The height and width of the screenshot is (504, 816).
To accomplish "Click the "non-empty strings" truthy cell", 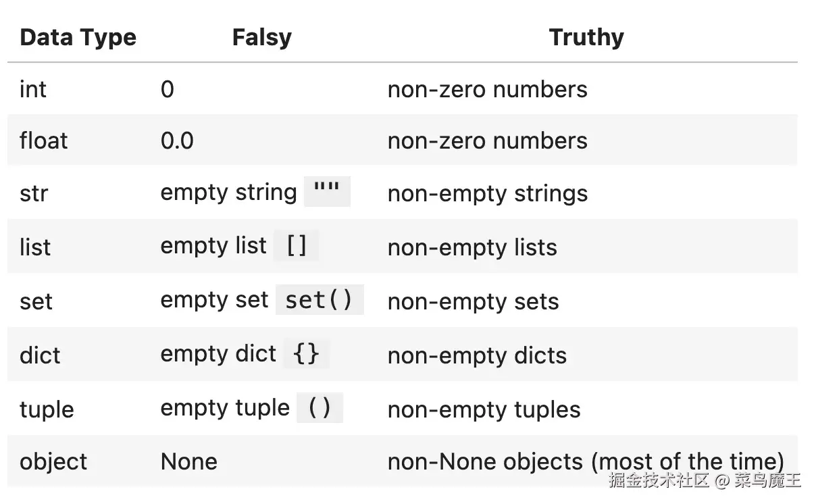I will pyautogui.click(x=487, y=194).
